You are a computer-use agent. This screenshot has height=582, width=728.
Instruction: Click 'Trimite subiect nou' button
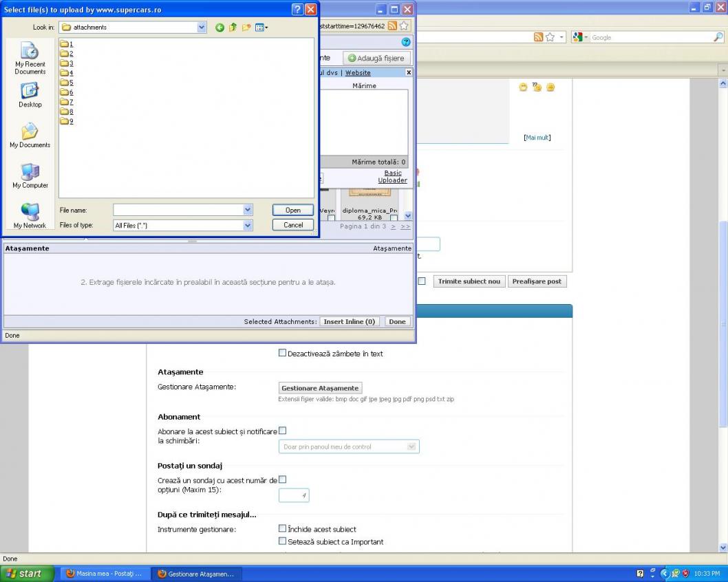point(469,281)
